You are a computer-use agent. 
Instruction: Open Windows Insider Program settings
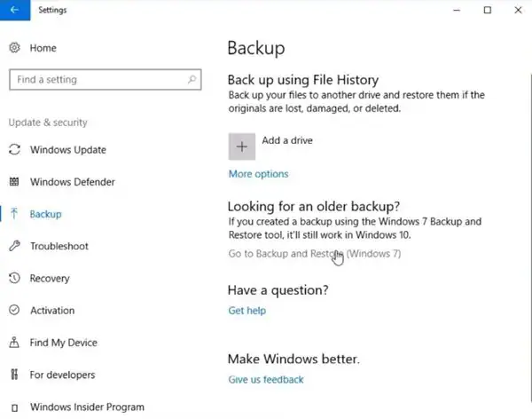point(87,407)
